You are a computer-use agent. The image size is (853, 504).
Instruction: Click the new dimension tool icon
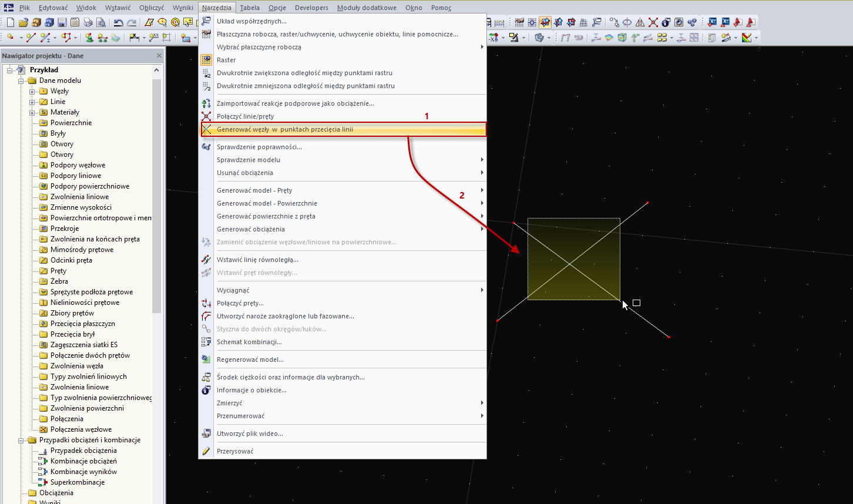(x=135, y=37)
